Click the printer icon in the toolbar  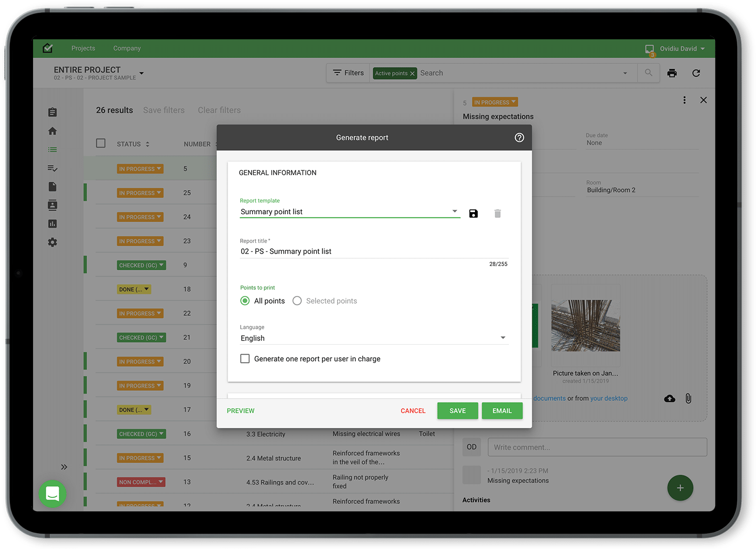672,73
